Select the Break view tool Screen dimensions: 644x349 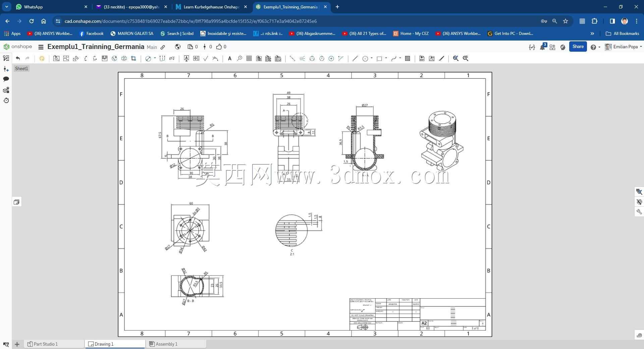tap(124, 58)
